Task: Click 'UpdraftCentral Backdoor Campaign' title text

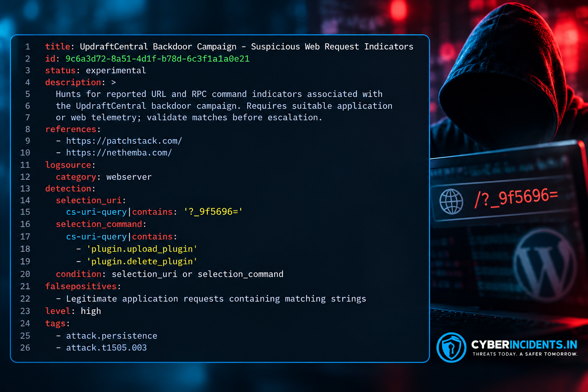Action: [x=158, y=47]
